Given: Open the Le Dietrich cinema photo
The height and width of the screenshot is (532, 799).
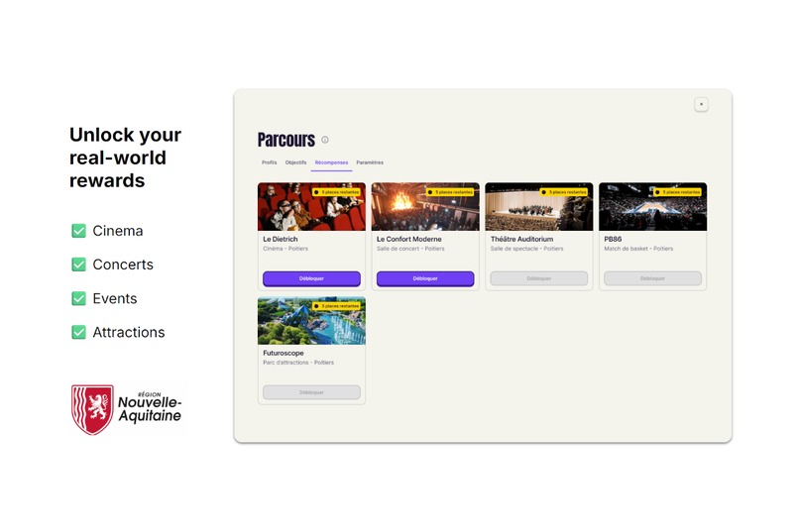Looking at the screenshot, I should [x=311, y=207].
